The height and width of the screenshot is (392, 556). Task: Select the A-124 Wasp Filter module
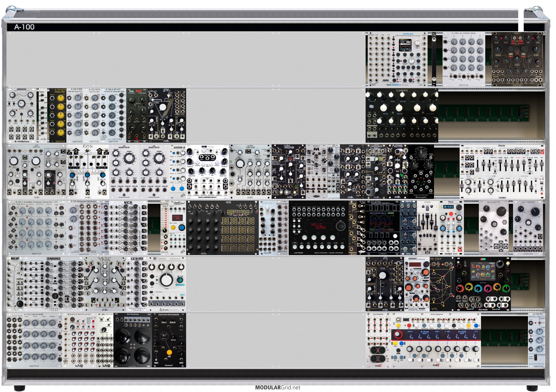click(58, 116)
